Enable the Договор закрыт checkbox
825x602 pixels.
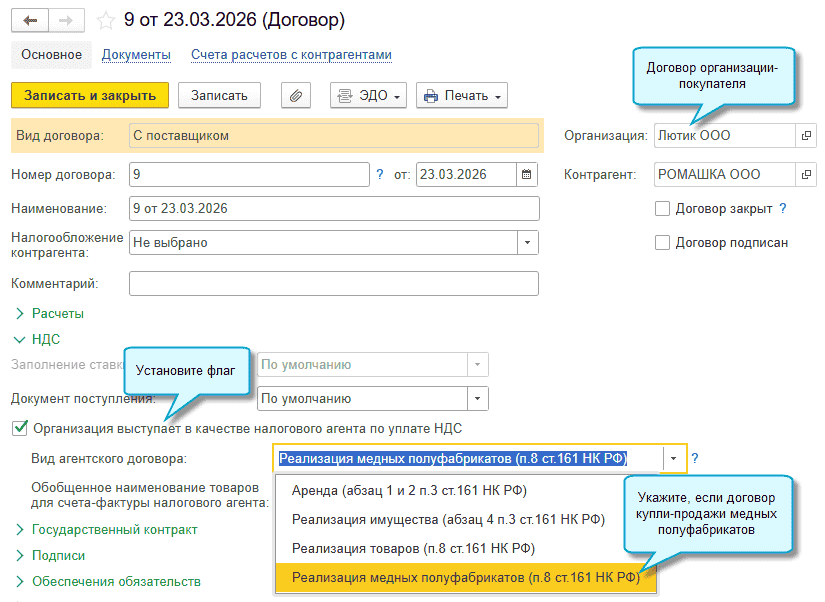pyautogui.click(x=662, y=209)
